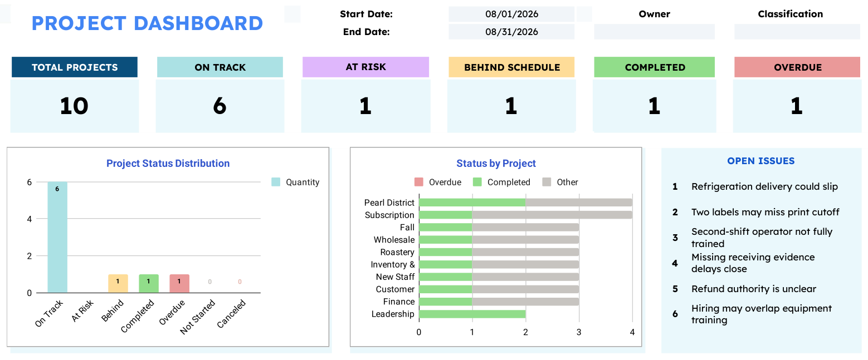Click the Other legend swatch
The image size is (868, 360).
547,182
